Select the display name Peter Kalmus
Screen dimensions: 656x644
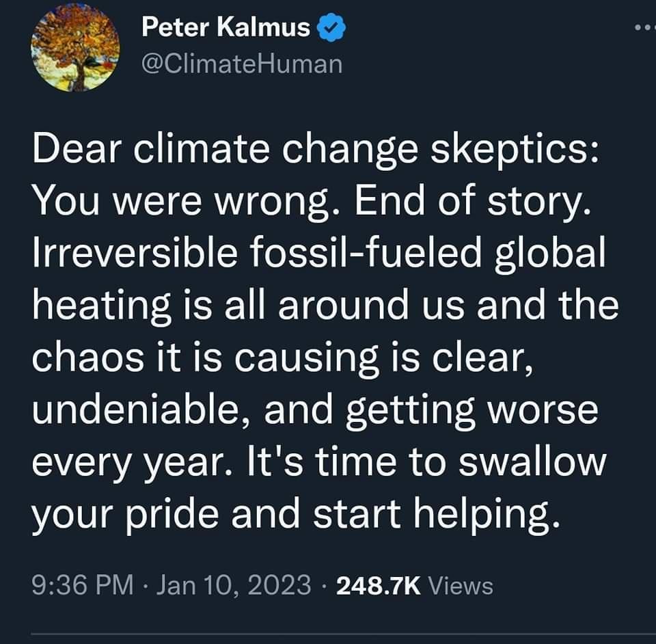226,28
